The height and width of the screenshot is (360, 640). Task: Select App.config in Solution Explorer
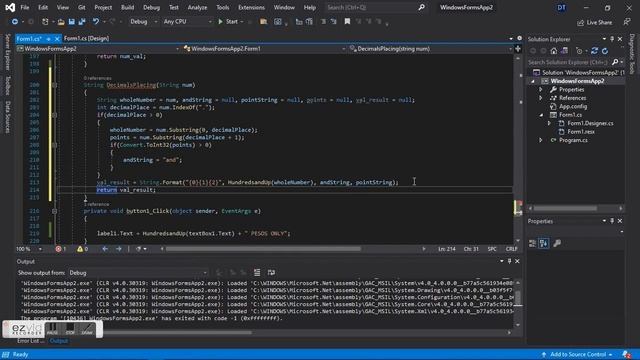click(x=573, y=107)
